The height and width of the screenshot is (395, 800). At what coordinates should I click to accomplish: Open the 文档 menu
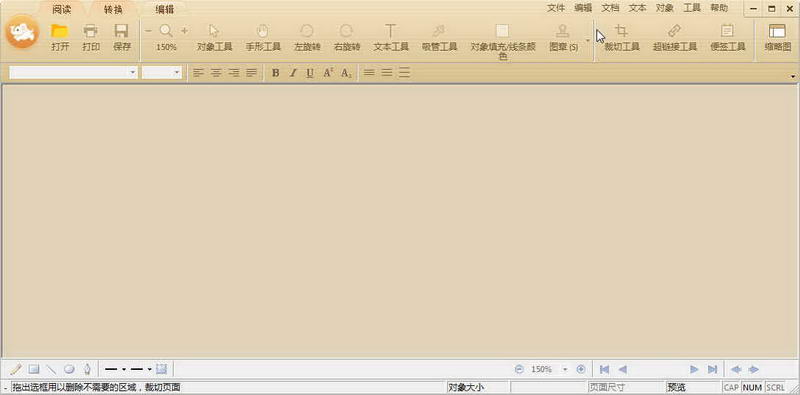(x=610, y=8)
